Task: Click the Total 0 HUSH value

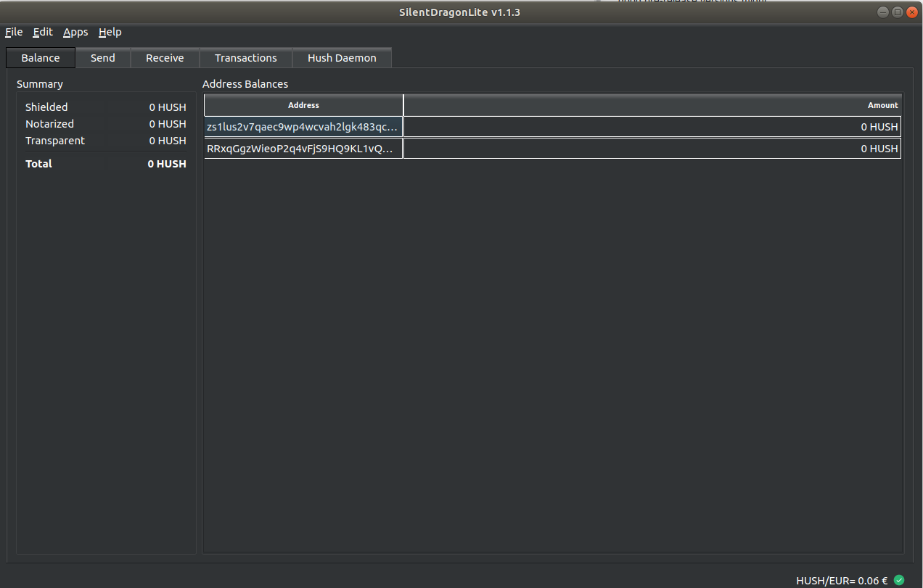Action: [167, 164]
